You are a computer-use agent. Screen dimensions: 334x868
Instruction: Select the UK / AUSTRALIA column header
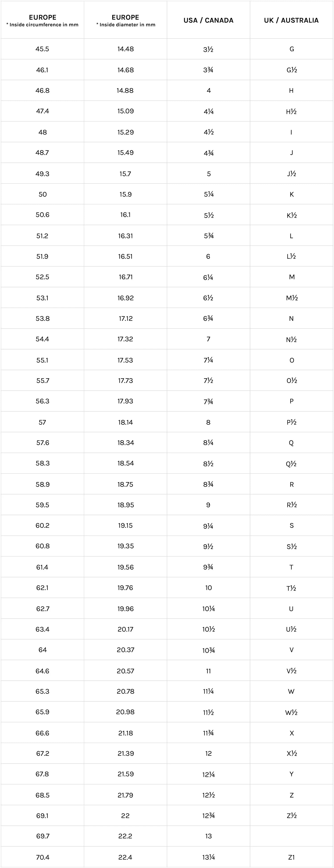tap(291, 20)
